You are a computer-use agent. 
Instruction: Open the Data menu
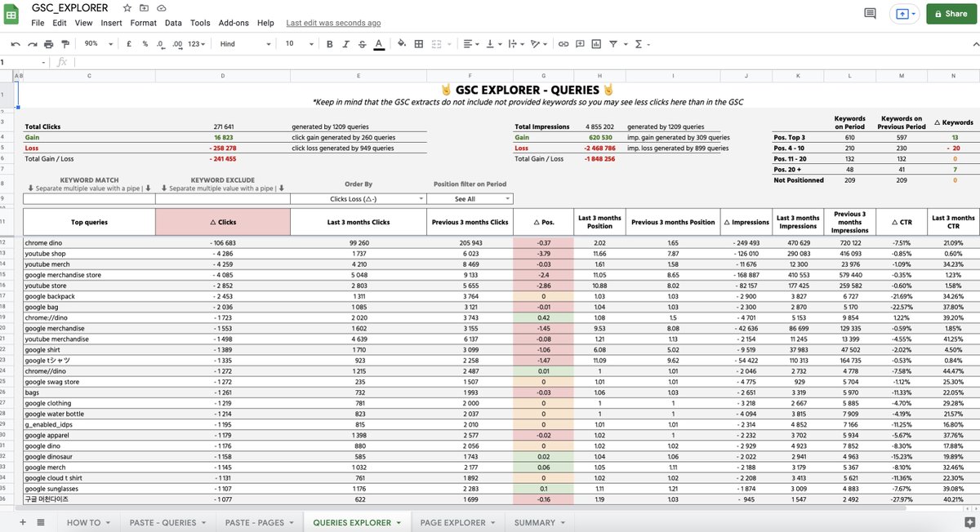(x=173, y=23)
